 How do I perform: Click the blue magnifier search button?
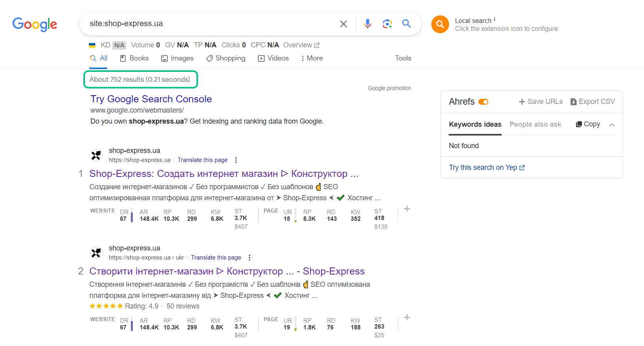[406, 24]
